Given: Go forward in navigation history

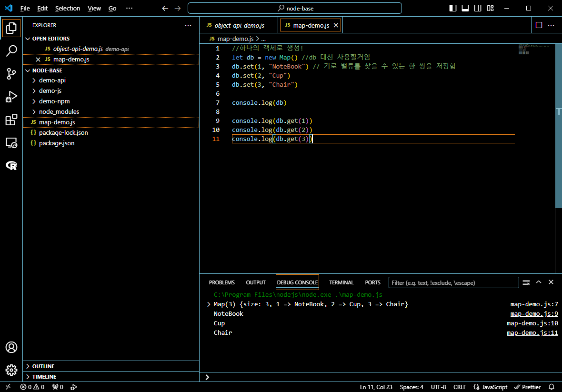Looking at the screenshot, I should (178, 8).
